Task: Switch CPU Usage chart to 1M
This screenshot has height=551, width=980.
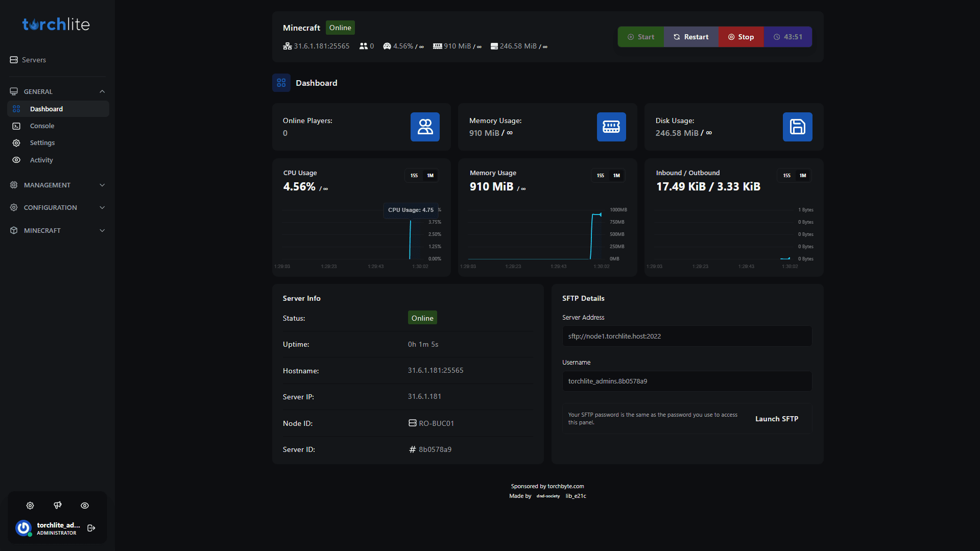Action: [x=431, y=176]
